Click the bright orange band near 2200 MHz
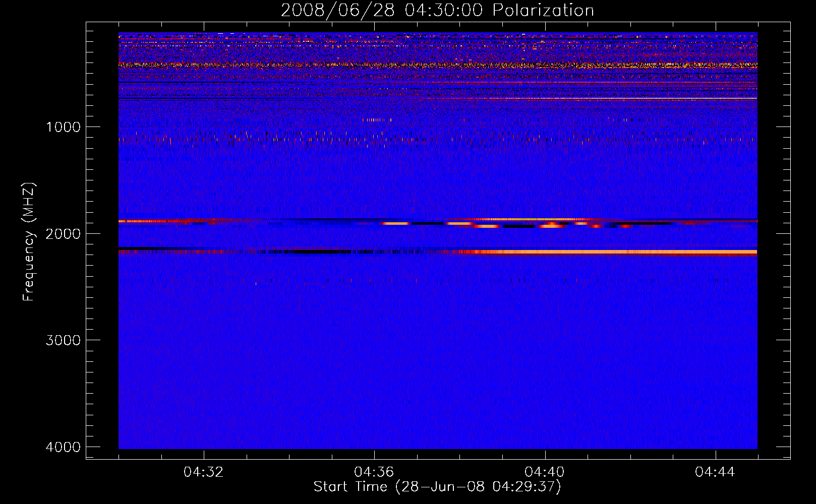This screenshot has height=504, width=816. (x=605, y=251)
